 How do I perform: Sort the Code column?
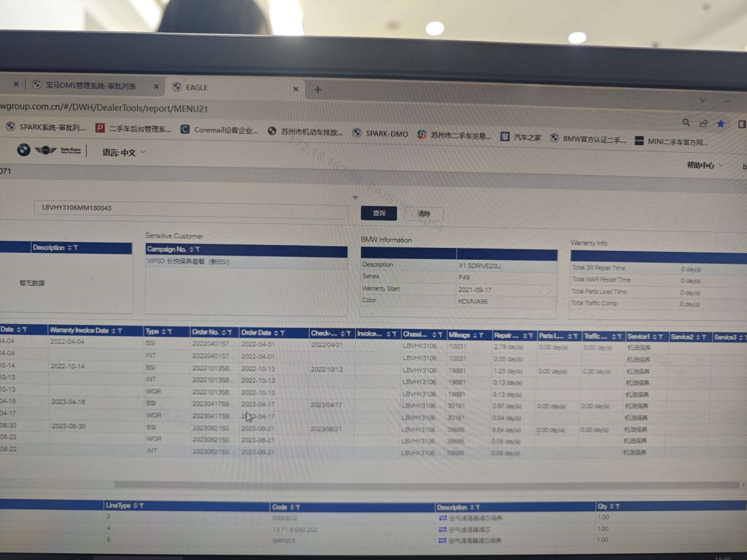tap(292, 507)
